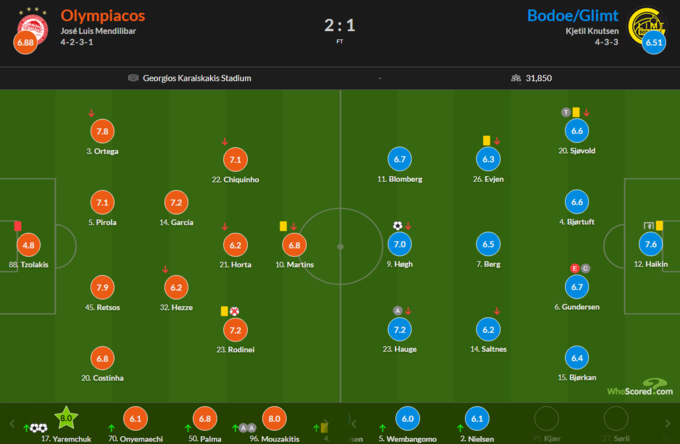Select substitute Mouzakitis's 8.0 rating
The width and height of the screenshot is (680, 444).
point(274,419)
